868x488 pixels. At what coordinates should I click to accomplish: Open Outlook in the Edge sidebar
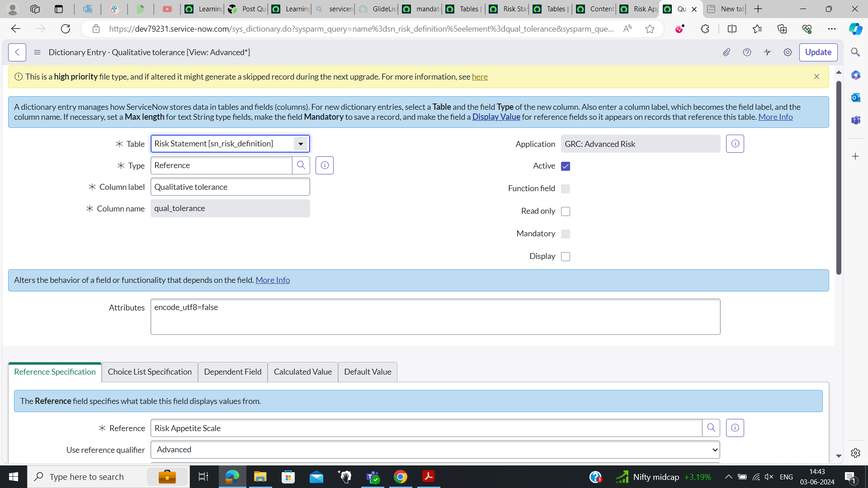(x=855, y=98)
